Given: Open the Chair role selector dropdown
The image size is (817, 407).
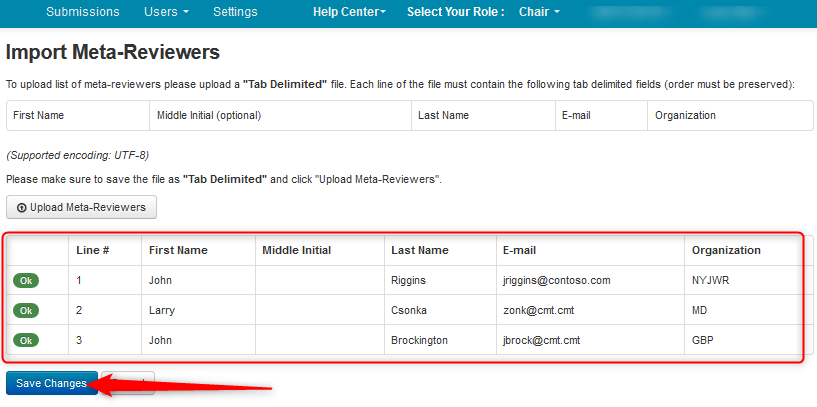Looking at the screenshot, I should pos(539,12).
